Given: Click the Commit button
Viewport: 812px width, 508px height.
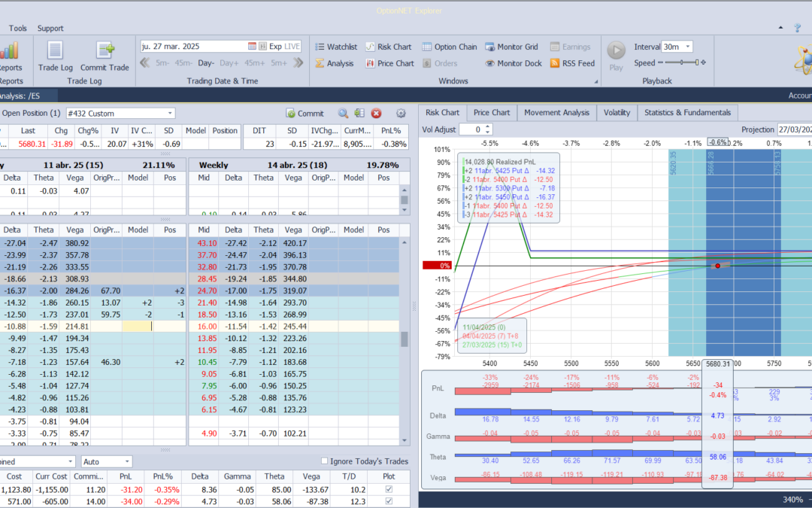Looking at the screenshot, I should [305, 113].
